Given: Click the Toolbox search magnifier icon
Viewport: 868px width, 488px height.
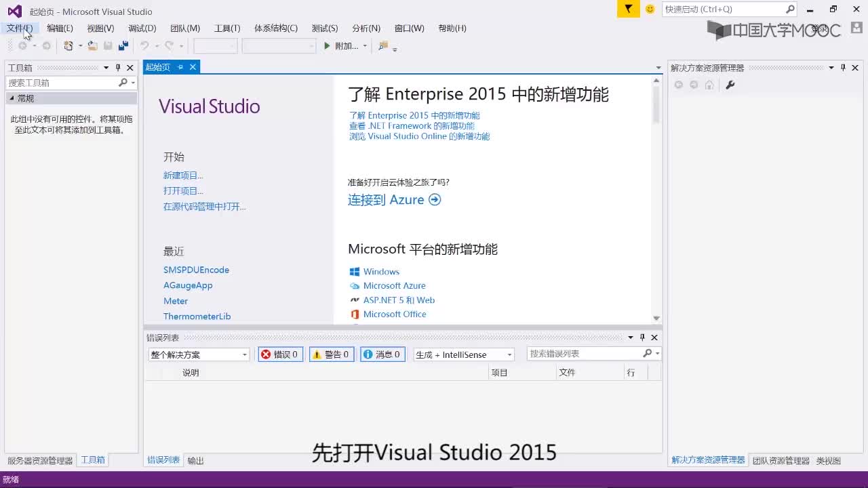Looking at the screenshot, I should (123, 83).
